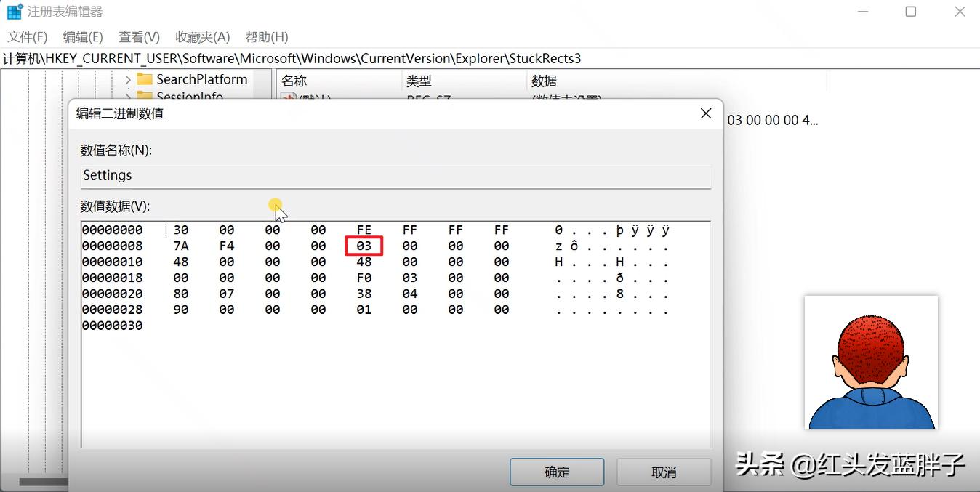
Task: Open the 文件 menu
Action: pyautogui.click(x=26, y=36)
